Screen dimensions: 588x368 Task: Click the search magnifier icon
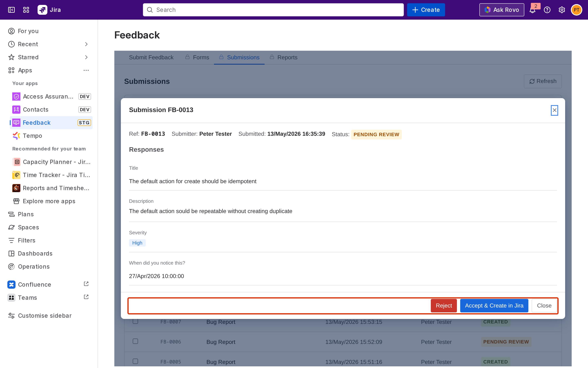point(150,10)
